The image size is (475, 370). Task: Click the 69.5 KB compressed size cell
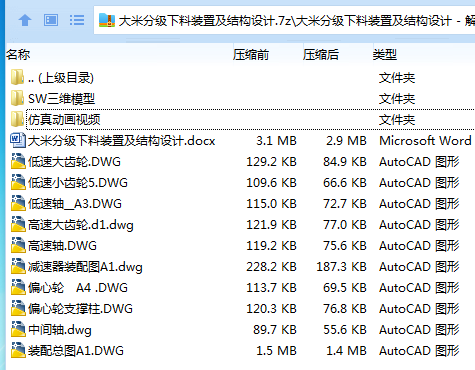pos(345,288)
